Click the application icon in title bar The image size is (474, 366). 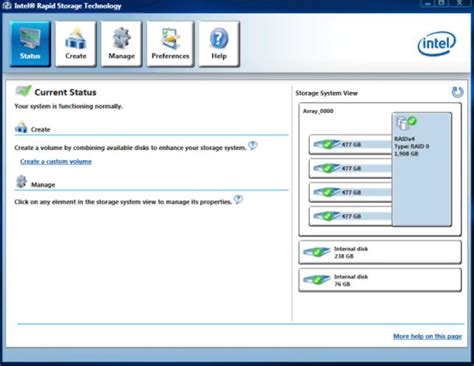click(x=7, y=5)
